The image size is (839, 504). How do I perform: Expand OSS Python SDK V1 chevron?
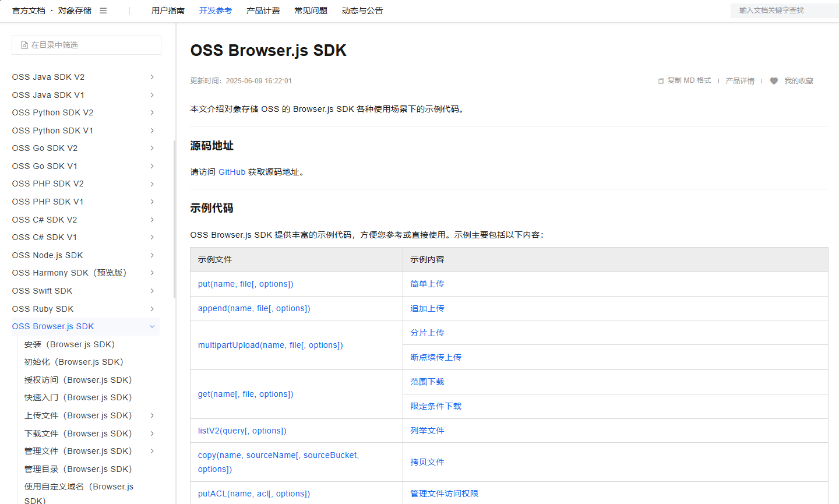click(152, 131)
